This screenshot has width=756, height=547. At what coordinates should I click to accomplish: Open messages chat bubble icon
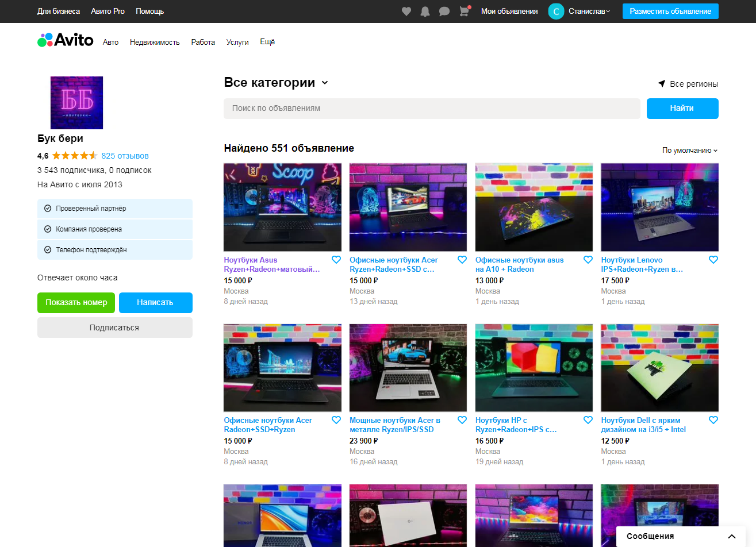point(444,11)
